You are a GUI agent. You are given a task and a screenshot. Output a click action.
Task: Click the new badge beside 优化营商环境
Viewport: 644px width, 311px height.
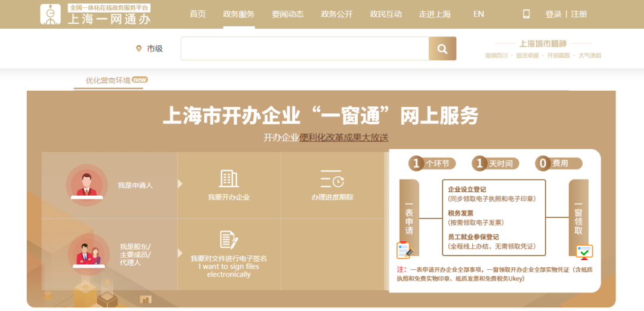coord(140,80)
